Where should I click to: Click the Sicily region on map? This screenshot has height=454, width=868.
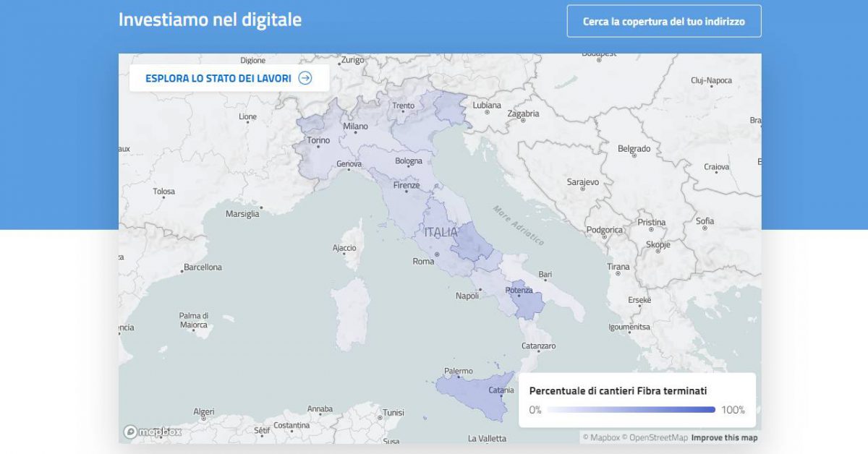pos(474,394)
